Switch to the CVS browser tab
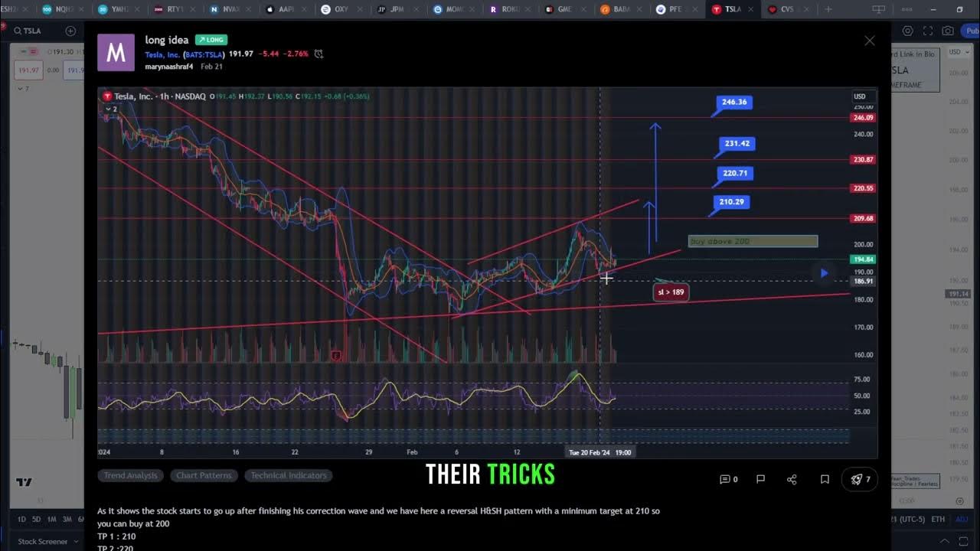This screenshot has width=980, height=551. click(788, 9)
